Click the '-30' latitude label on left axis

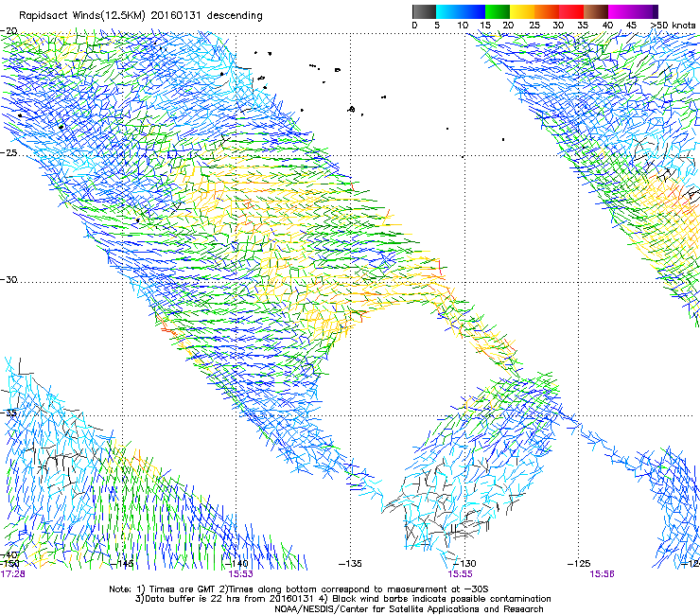[x=9, y=279]
